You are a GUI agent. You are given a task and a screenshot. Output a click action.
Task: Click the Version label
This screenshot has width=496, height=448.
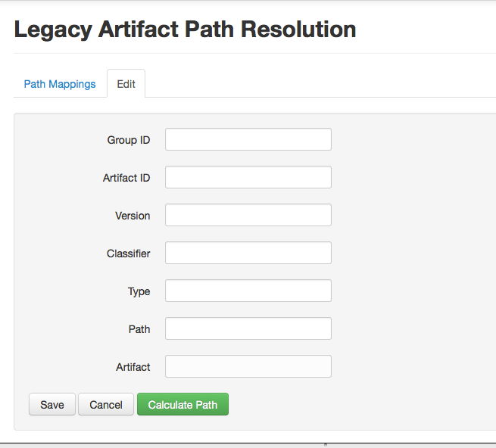pyautogui.click(x=133, y=216)
